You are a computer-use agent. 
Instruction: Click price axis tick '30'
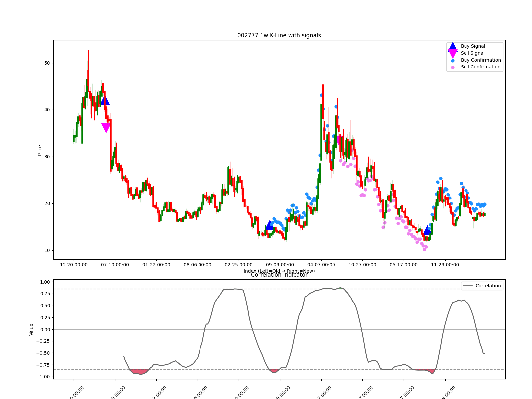click(x=47, y=157)
